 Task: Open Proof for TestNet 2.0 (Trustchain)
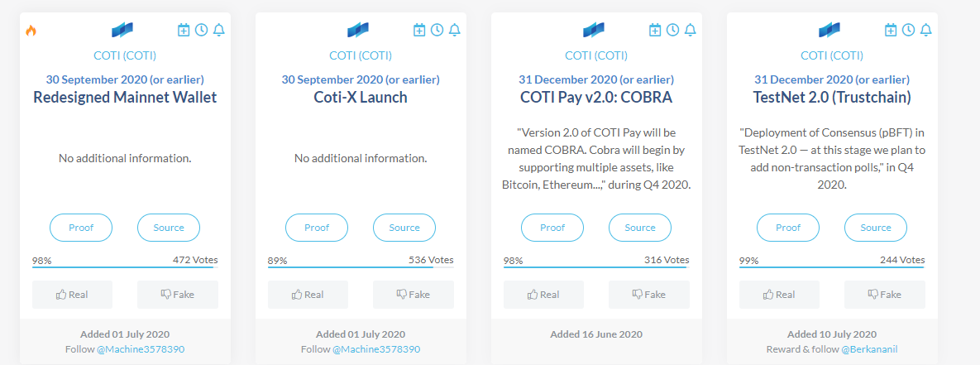[x=788, y=228]
